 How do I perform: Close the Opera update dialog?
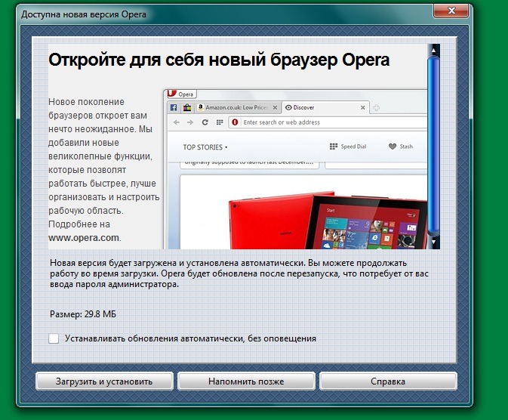click(x=451, y=11)
